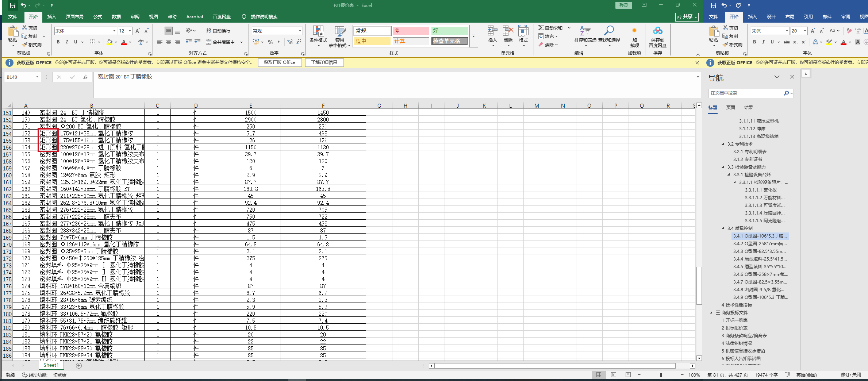
Task: Apply the 好 (Good) cell style
Action: (449, 31)
